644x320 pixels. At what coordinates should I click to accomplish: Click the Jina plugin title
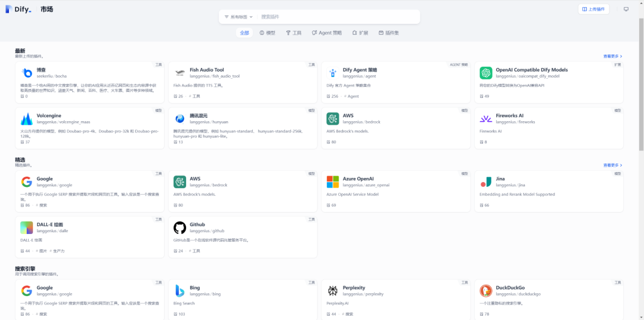[x=500, y=179]
